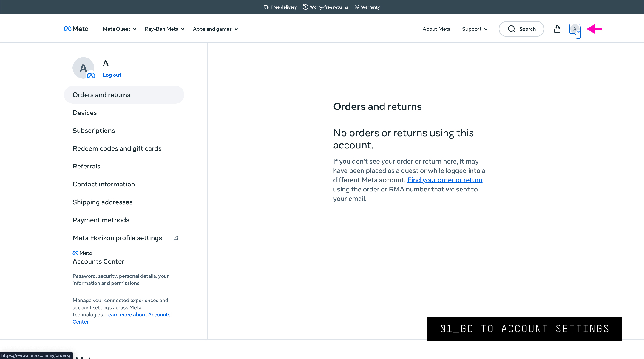Open Learn more about Accounts Center link
The width and height of the screenshot is (644, 359).
[x=121, y=318]
